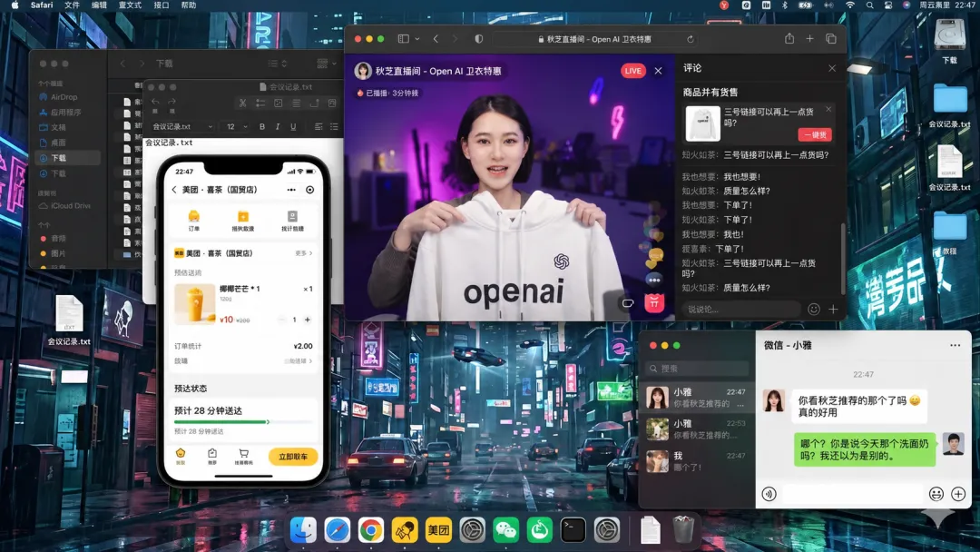Click comments panel scrollbar
The height and width of the screenshot is (552, 980).
[x=842, y=258]
